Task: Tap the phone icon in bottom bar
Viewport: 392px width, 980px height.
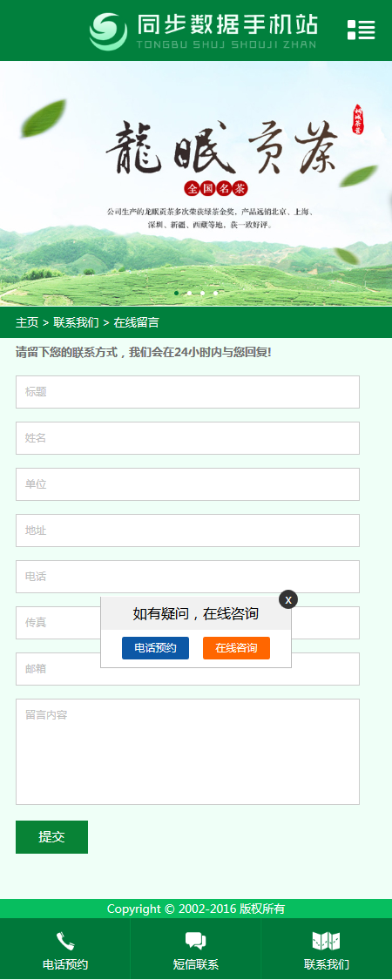Action: tap(65, 942)
